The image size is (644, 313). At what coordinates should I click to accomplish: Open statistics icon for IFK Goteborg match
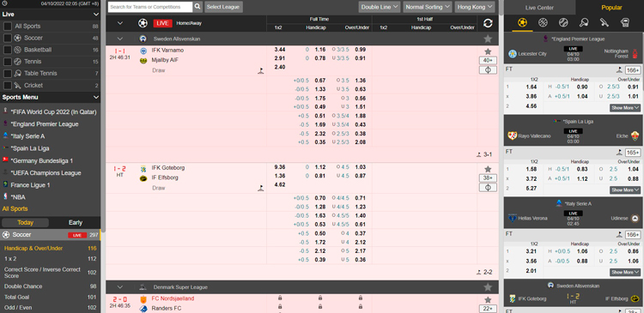[x=488, y=188]
